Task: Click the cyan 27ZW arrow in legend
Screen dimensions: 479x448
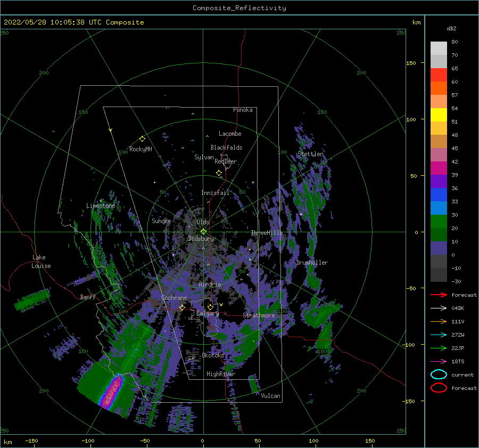Action: tap(439, 335)
